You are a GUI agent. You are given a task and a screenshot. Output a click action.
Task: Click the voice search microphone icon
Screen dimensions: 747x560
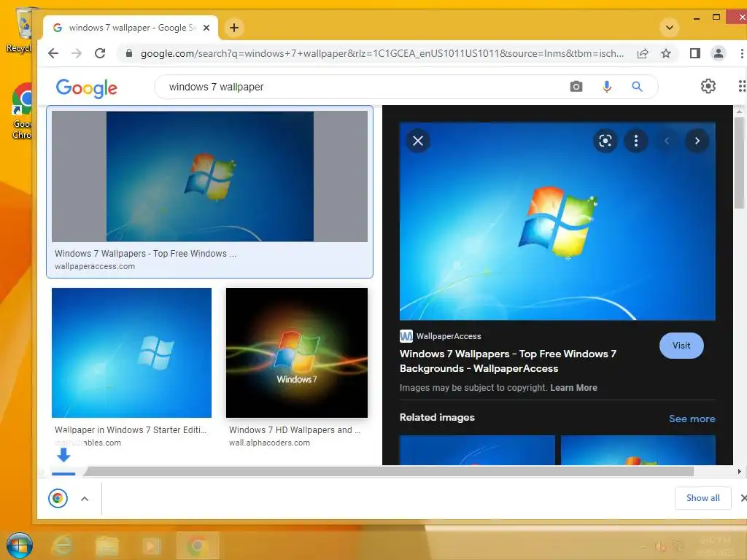(606, 87)
